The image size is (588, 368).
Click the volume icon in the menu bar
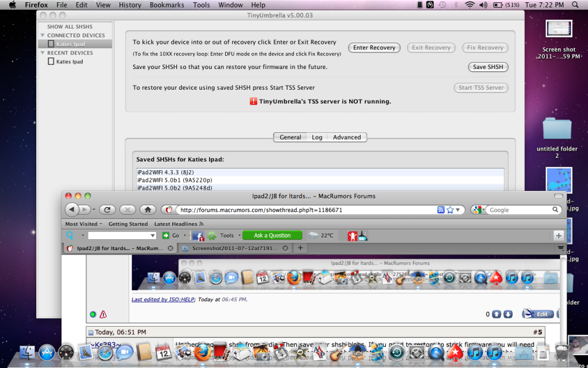[x=483, y=5]
